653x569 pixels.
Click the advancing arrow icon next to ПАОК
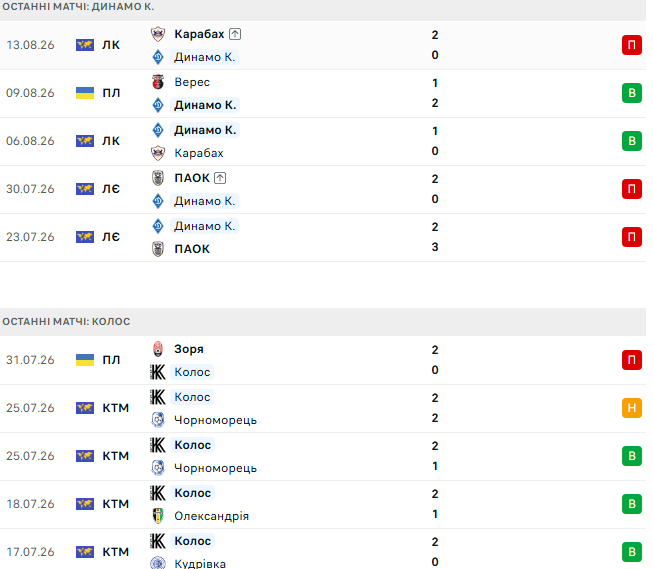pos(220,178)
